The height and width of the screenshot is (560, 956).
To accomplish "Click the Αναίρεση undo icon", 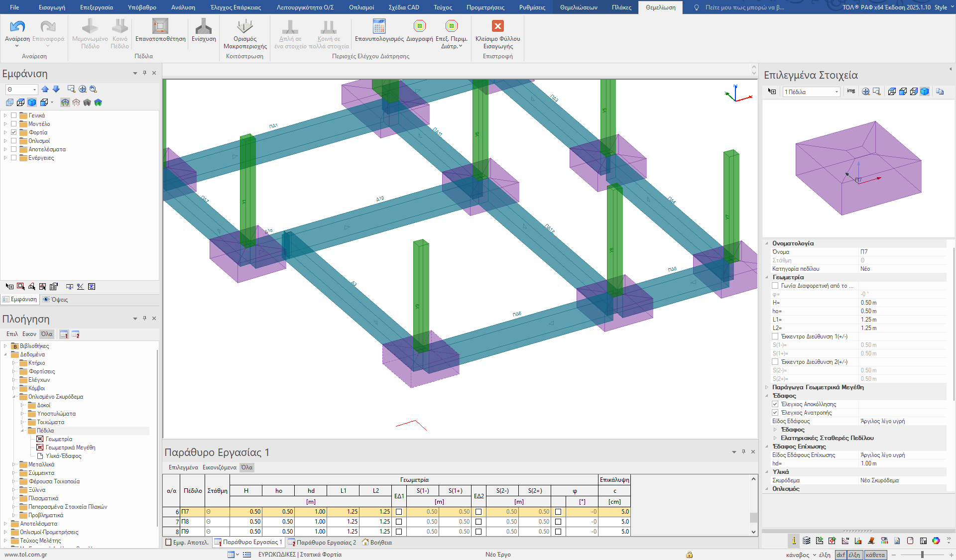I will (x=17, y=27).
